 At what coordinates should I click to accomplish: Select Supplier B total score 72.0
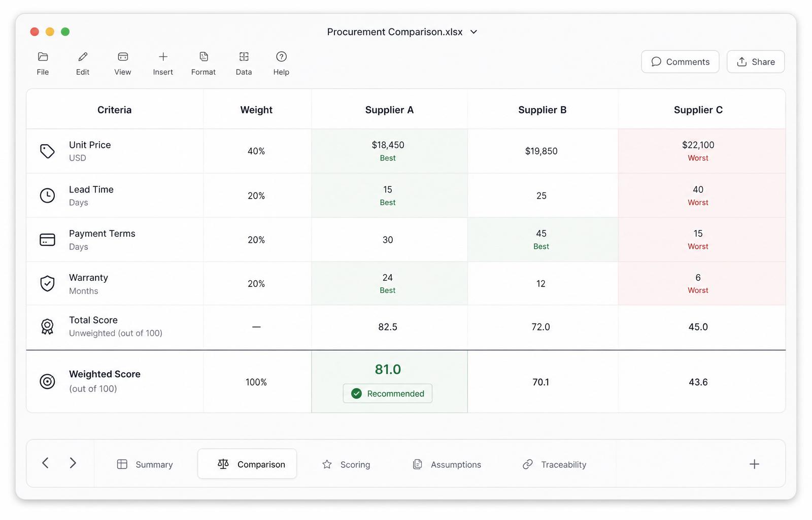pyautogui.click(x=543, y=327)
